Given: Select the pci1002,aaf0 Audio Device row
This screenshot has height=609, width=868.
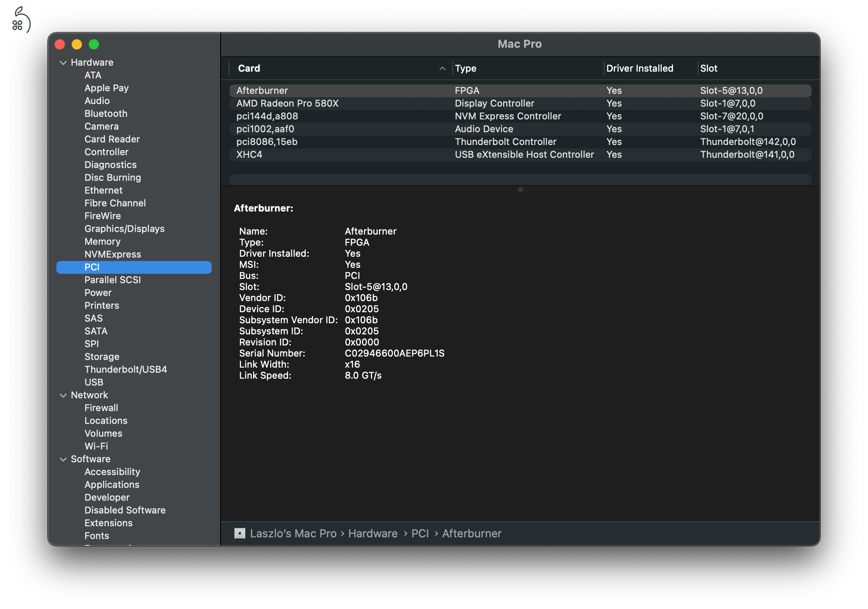Looking at the screenshot, I should (x=520, y=129).
